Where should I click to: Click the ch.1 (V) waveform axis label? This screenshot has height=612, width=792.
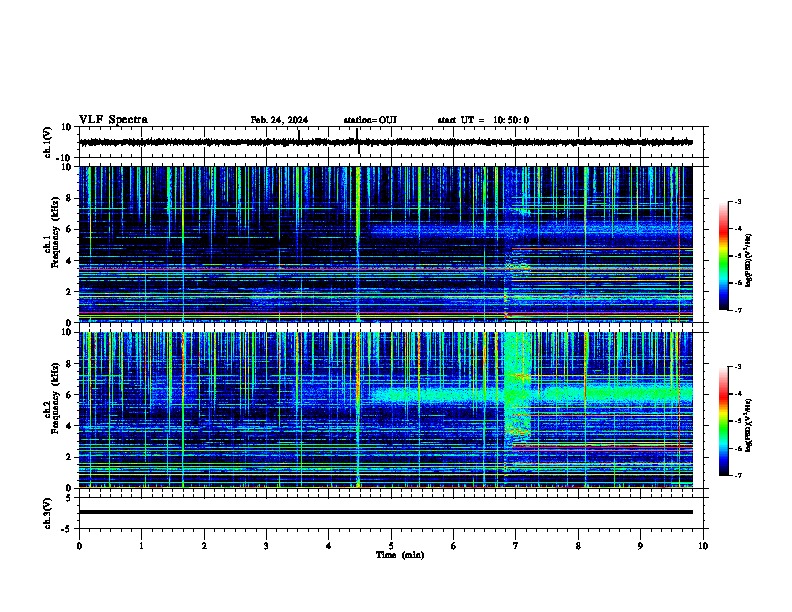tap(48, 142)
